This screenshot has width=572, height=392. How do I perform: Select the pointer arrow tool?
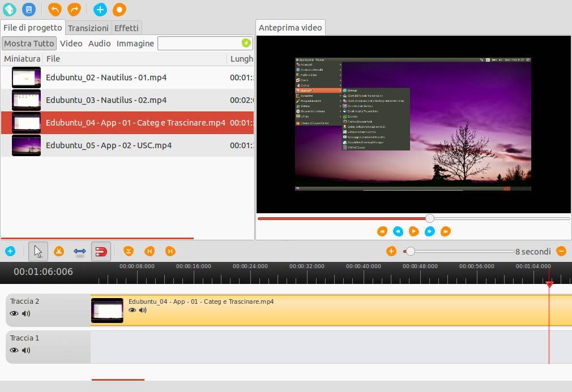[38, 251]
